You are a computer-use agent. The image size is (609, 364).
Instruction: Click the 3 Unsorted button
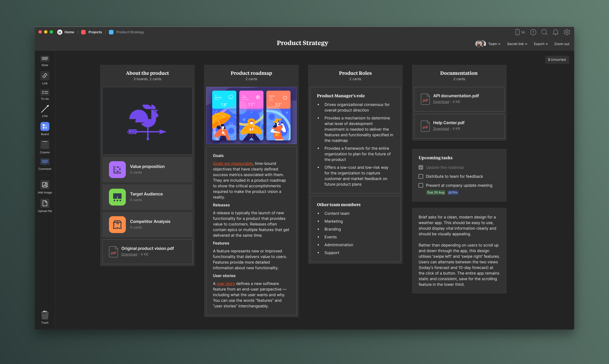(557, 60)
